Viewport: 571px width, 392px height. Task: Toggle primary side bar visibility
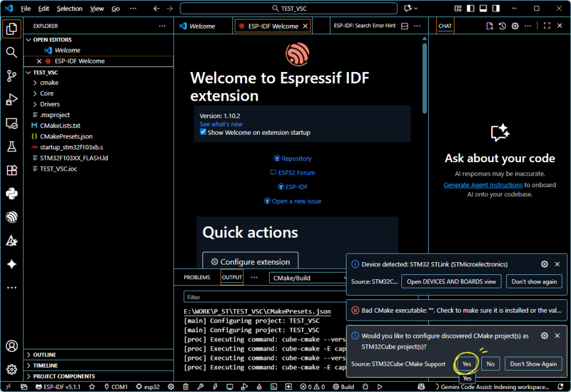coord(470,9)
